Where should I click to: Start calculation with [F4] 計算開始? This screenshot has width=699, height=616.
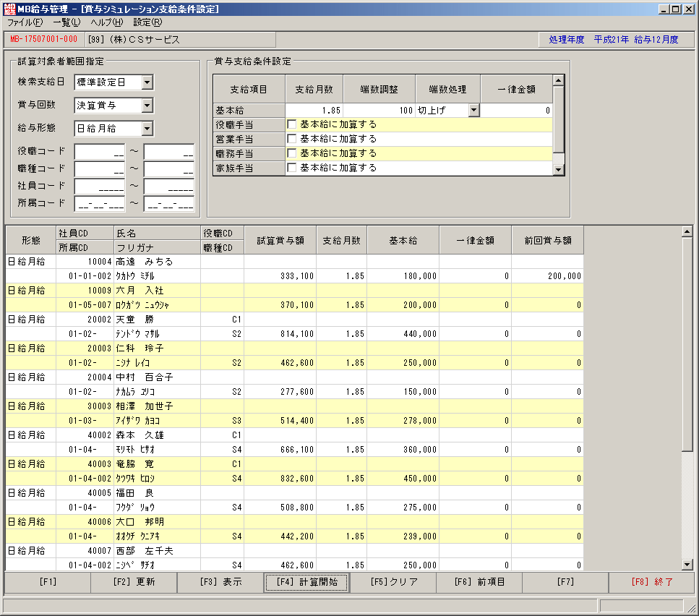[x=306, y=582]
